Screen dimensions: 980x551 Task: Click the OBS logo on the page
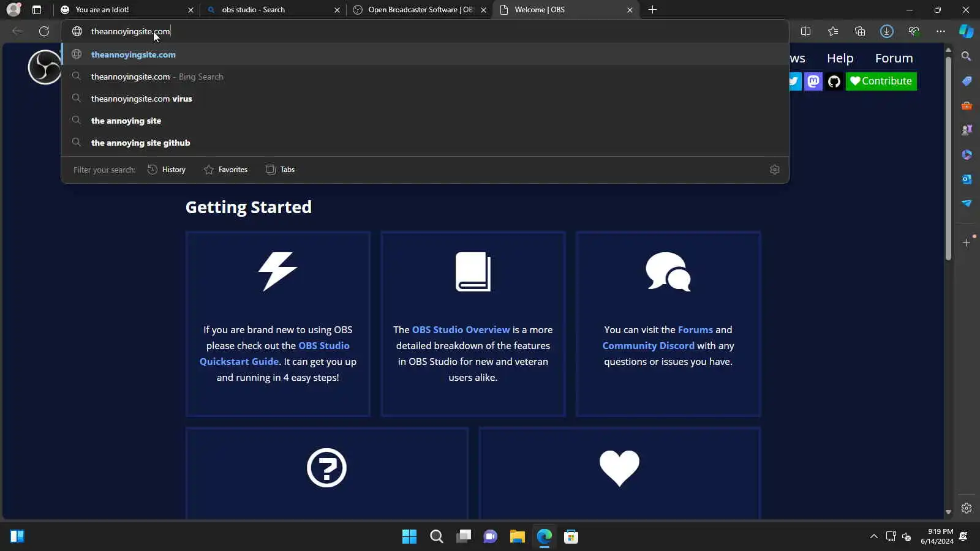pos(44,67)
